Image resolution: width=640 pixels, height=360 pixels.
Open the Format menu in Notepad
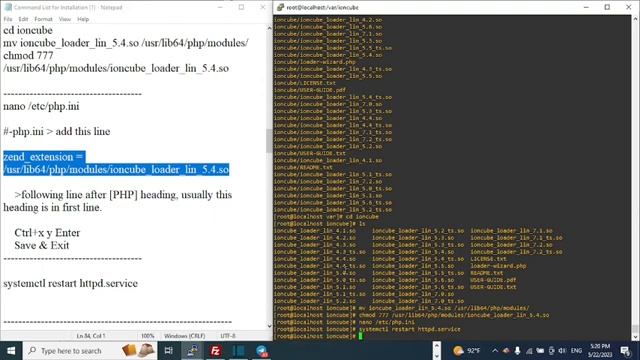[43, 19]
